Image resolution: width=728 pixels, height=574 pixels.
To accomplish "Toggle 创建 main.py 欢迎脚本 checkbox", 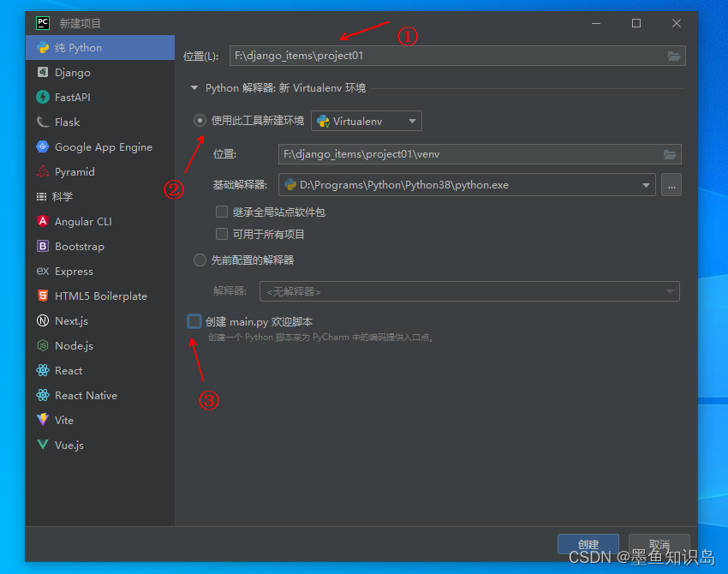I will [194, 321].
